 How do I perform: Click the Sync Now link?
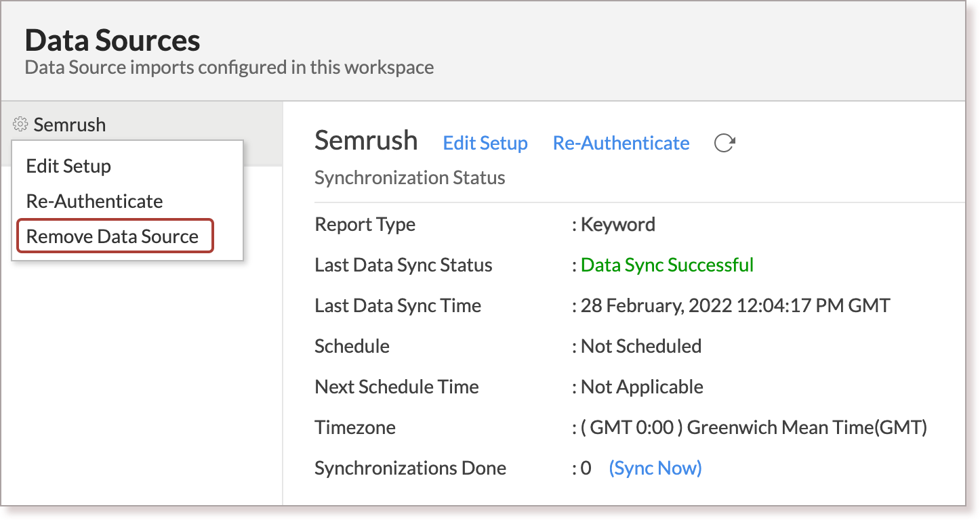click(655, 468)
